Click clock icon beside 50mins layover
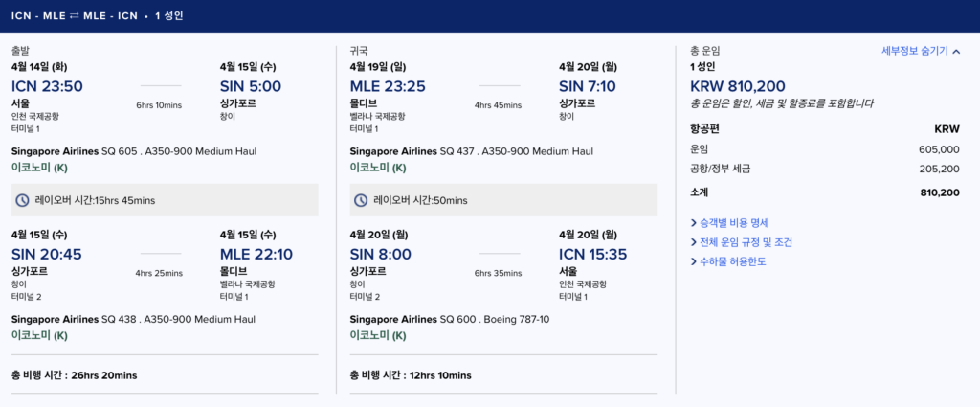Viewport: 980px width, 407px height. coord(361,200)
